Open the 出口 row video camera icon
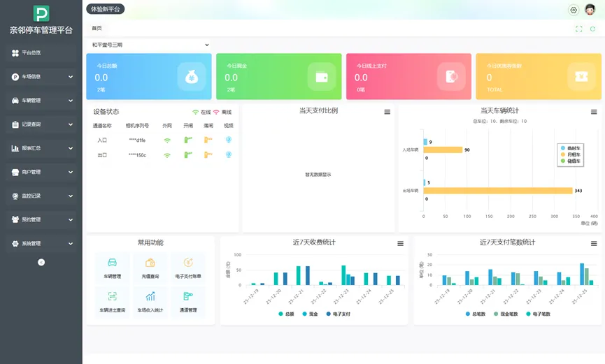 coord(229,155)
